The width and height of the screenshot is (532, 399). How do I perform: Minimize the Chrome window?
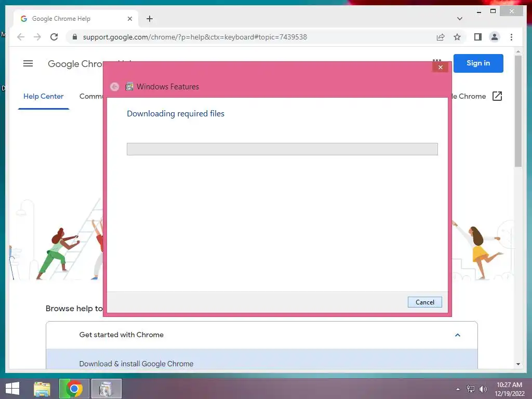tap(478, 11)
